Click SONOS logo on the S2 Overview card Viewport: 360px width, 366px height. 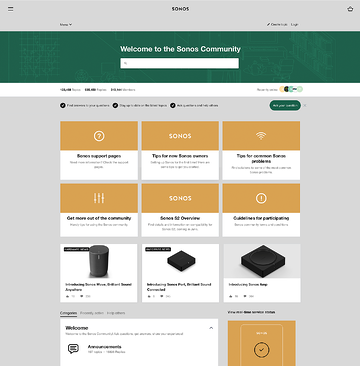(x=180, y=198)
